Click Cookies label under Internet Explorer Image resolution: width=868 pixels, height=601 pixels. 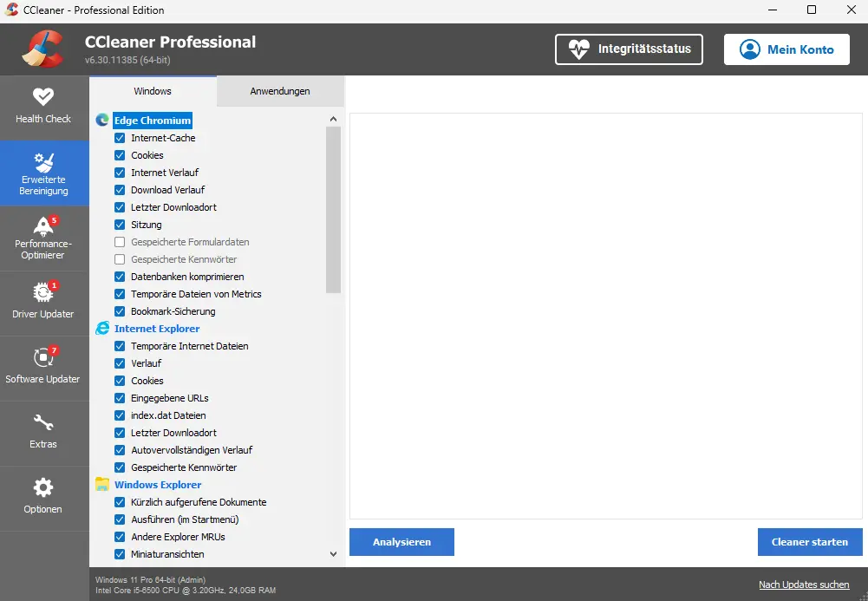tap(147, 381)
